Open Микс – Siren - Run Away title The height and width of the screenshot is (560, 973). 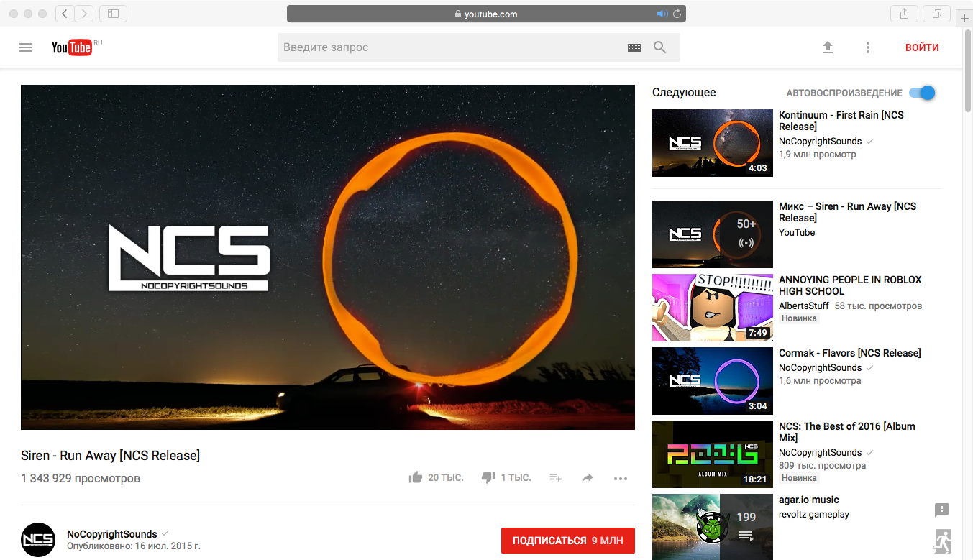coord(848,212)
